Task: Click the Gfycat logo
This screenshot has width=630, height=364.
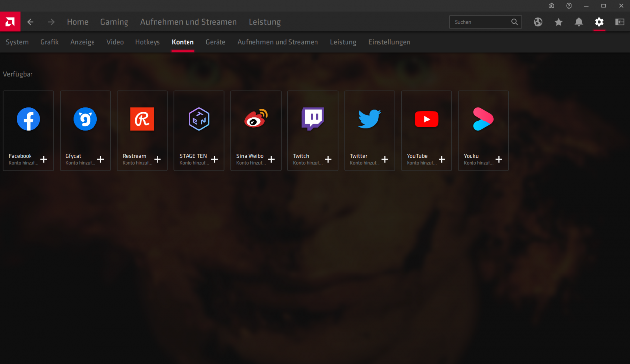Action: click(x=85, y=119)
